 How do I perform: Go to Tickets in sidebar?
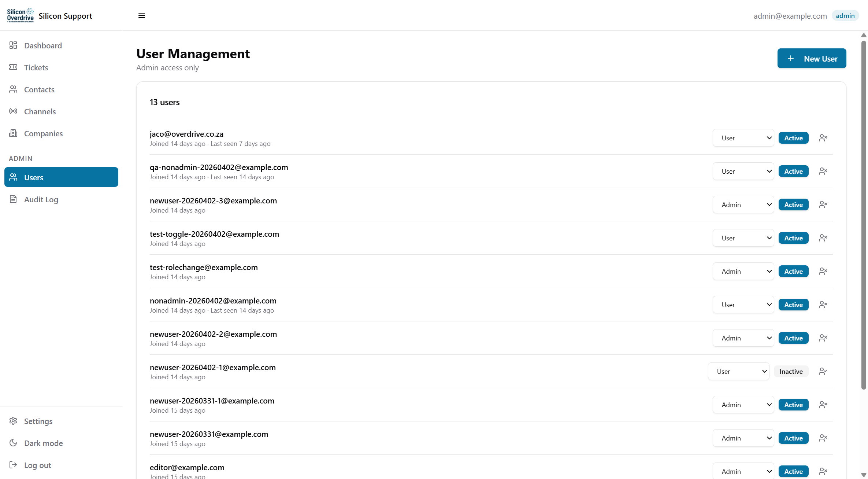[61, 67]
